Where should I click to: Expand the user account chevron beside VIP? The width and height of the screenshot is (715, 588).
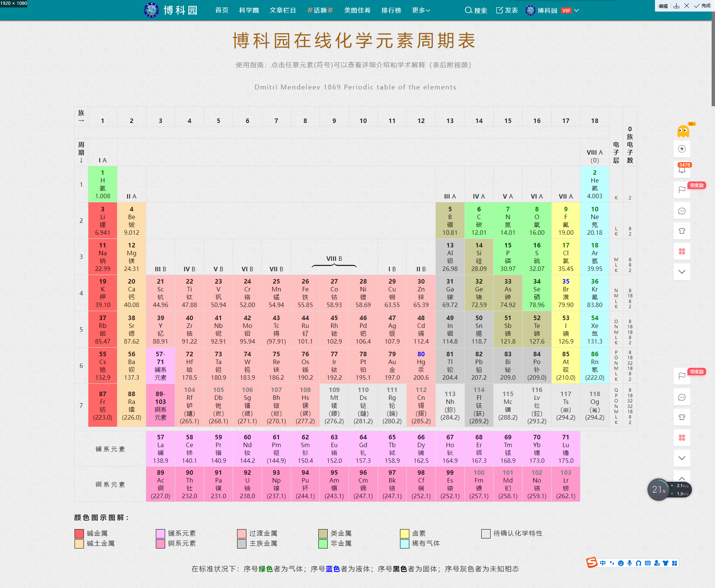[x=577, y=10]
